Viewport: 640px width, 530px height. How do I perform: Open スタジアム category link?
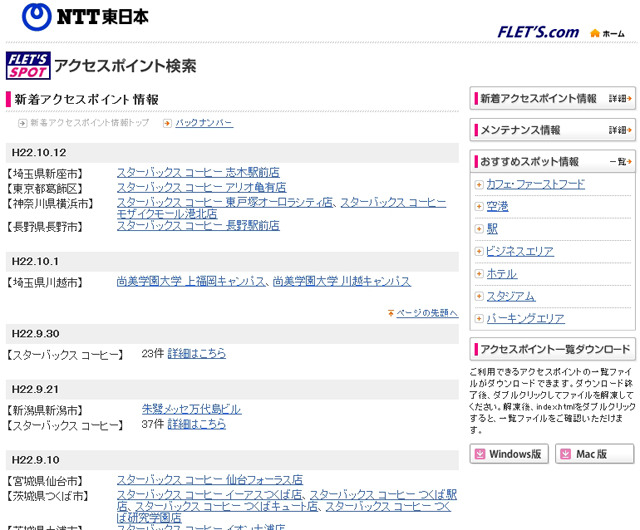click(x=511, y=296)
